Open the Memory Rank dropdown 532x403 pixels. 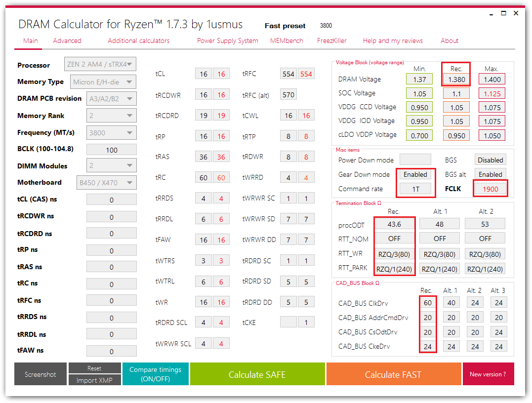(111, 116)
